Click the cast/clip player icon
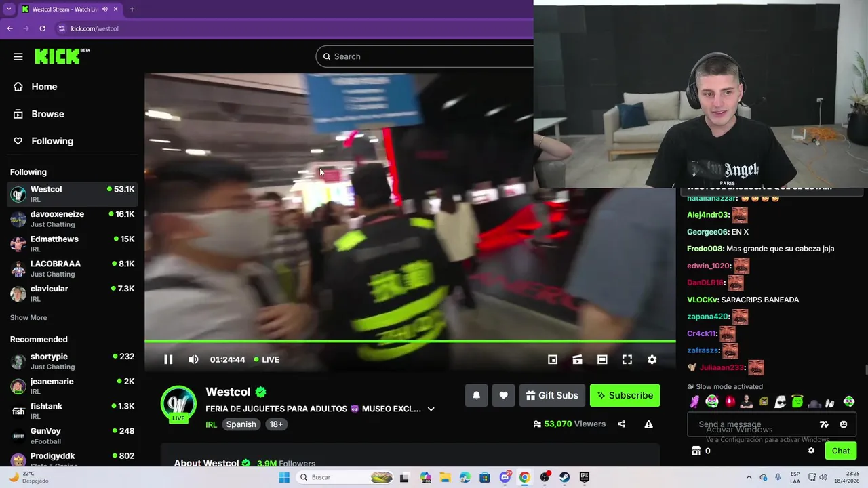This screenshot has height=488, width=868. click(577, 359)
